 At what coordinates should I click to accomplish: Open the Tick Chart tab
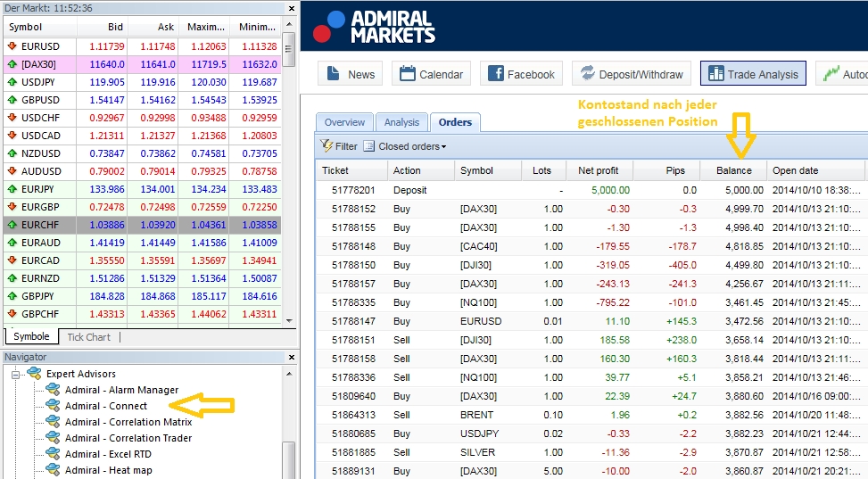88,337
